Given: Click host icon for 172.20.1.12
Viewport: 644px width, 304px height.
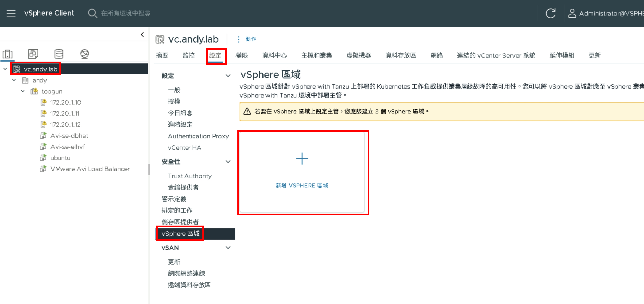Looking at the screenshot, I should (x=43, y=124).
